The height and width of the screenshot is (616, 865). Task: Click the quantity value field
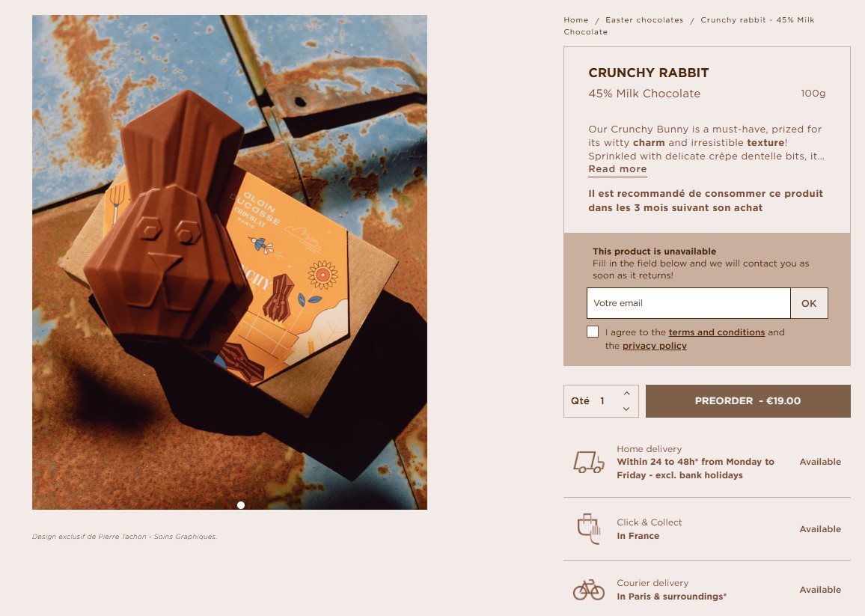pos(602,401)
